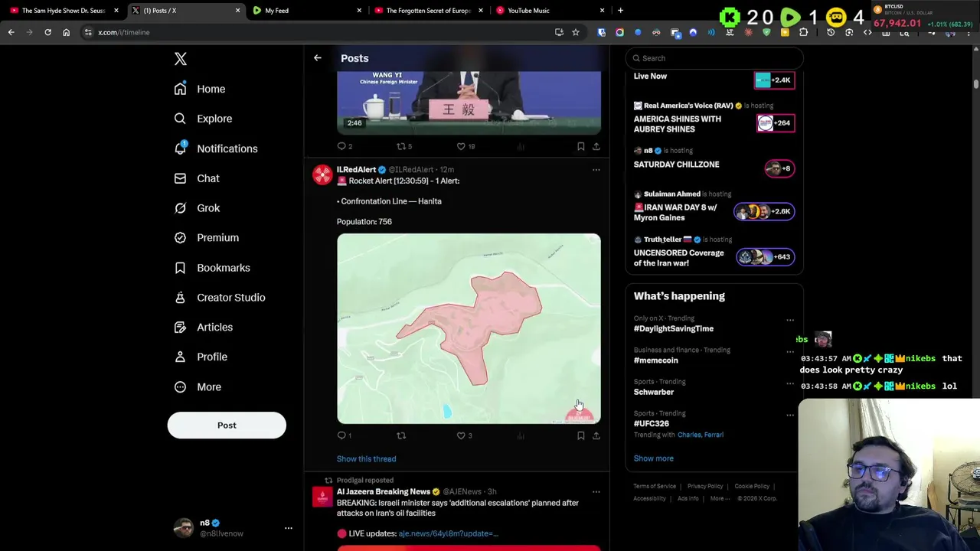This screenshot has height=551, width=980.
Task: Open Al Jazeera Breaking News avatar
Action: pyautogui.click(x=322, y=497)
